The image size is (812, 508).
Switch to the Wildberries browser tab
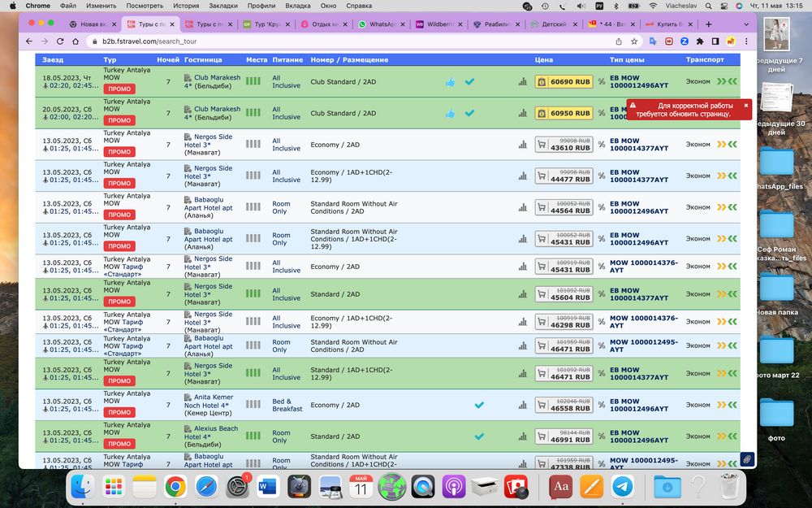pos(434,24)
